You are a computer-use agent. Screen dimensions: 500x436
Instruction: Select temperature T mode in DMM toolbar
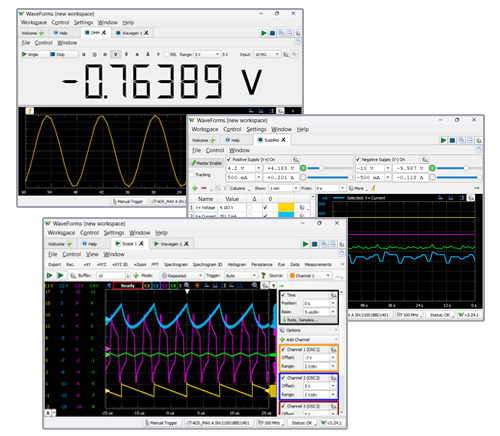click(x=158, y=54)
